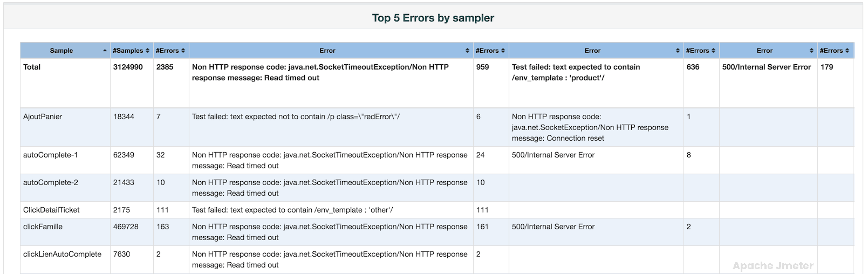Click sort arrows of #Errors header showing 636
The image size is (868, 274).
pos(713,51)
